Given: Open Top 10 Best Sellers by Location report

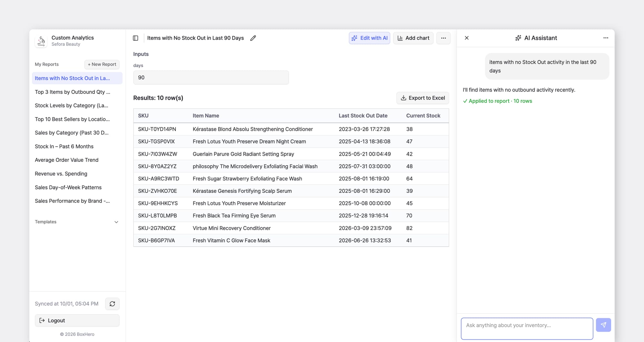Looking at the screenshot, I should click(x=77, y=119).
